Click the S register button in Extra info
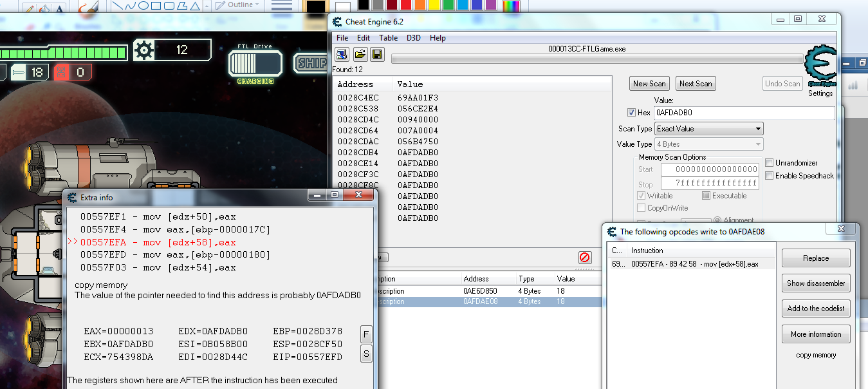This screenshot has height=389, width=868. point(366,354)
